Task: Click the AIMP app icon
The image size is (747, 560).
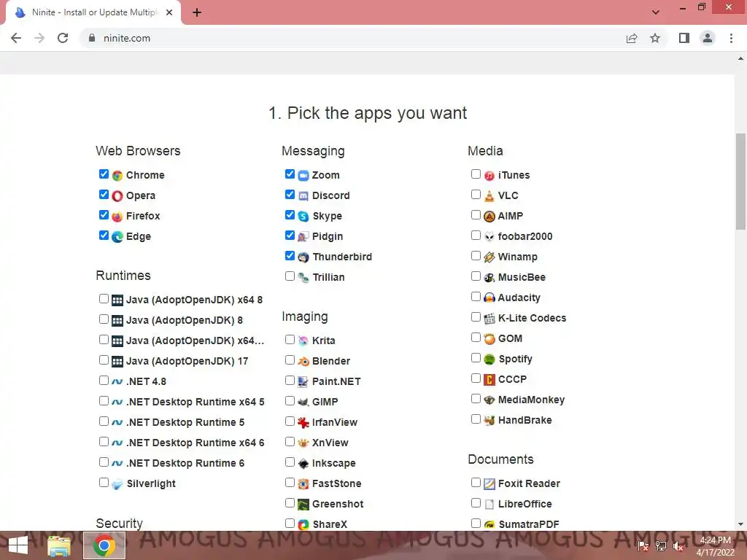Action: tap(489, 217)
